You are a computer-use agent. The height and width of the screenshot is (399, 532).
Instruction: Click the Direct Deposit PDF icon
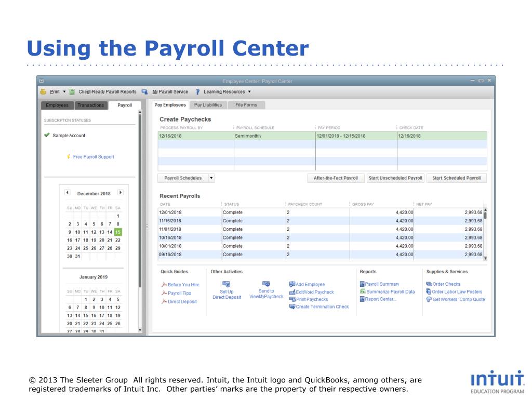coord(164,301)
